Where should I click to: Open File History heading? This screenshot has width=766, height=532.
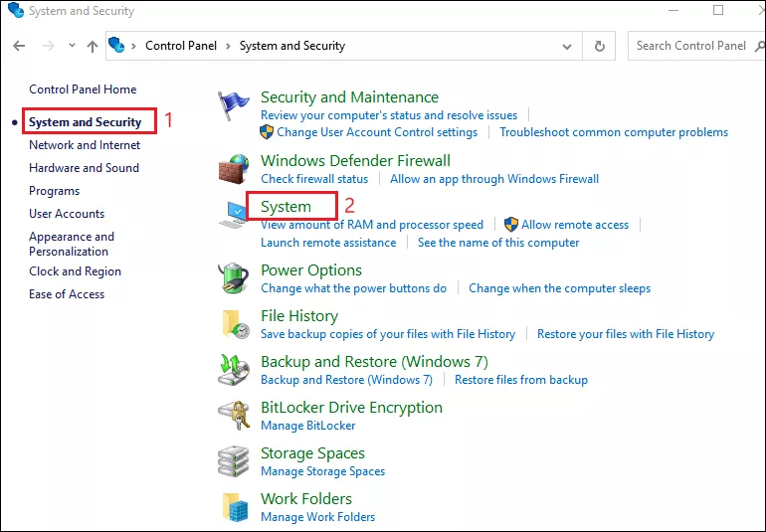[299, 316]
